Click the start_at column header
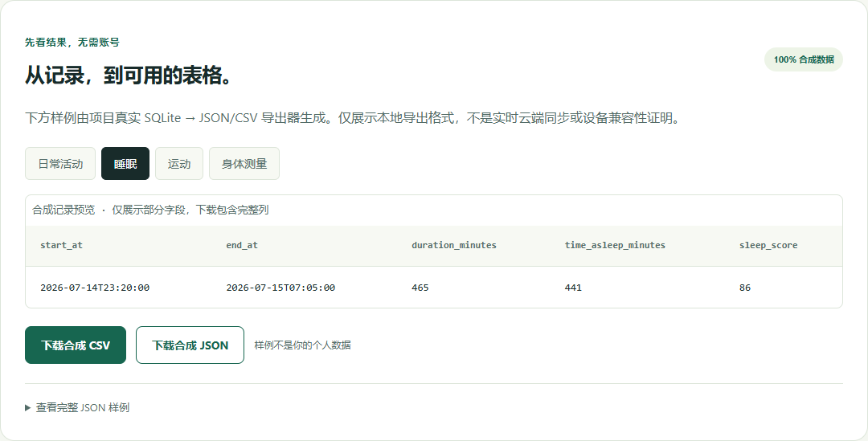This screenshot has height=441, width=868. [x=61, y=245]
